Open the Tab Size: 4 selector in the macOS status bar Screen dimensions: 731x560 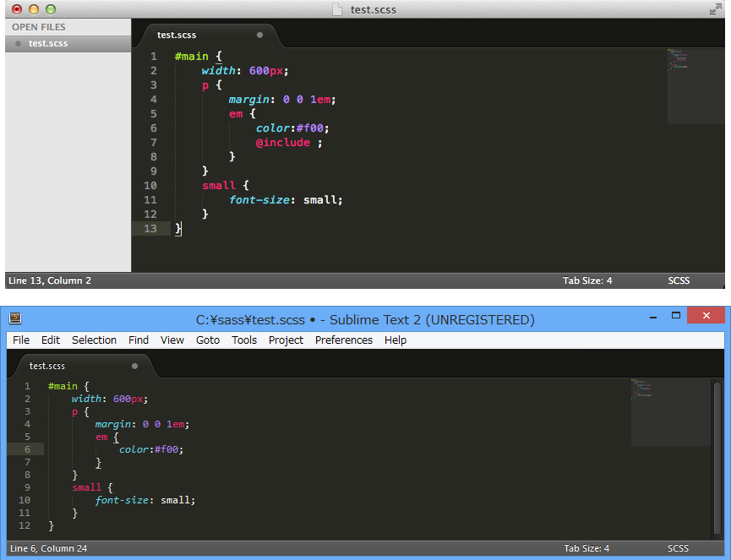point(587,280)
